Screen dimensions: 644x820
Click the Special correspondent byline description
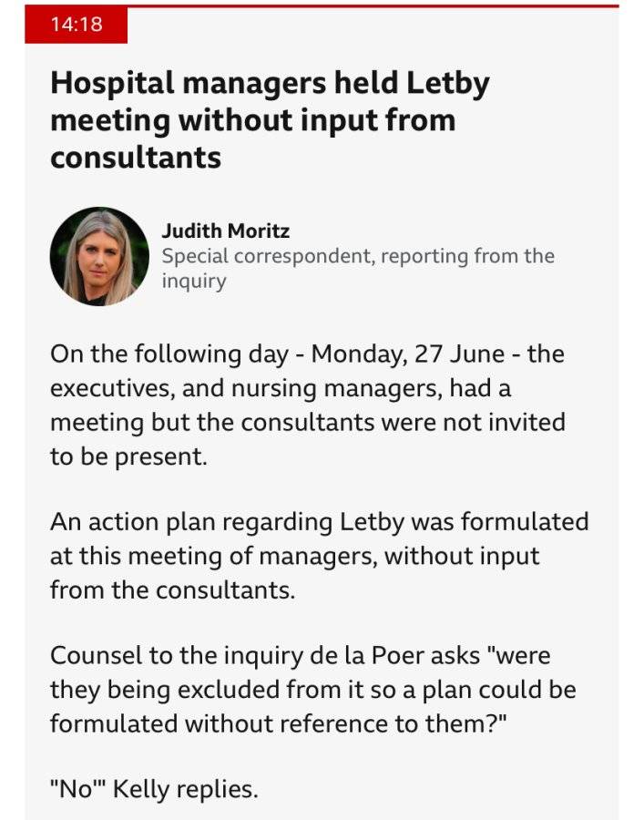[358, 268]
